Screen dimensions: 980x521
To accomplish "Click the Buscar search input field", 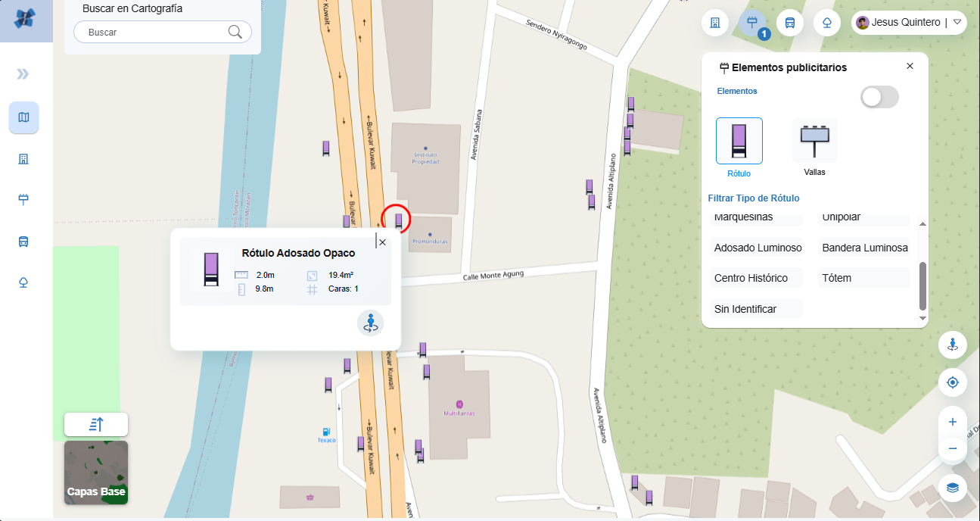I will click(155, 33).
